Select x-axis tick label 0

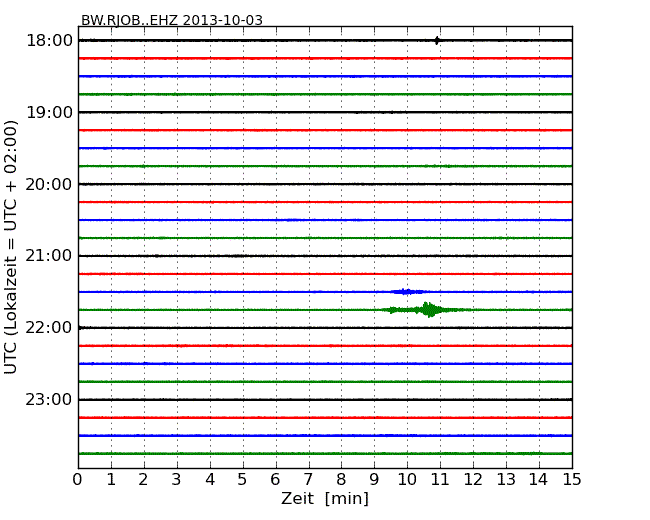click(x=78, y=480)
